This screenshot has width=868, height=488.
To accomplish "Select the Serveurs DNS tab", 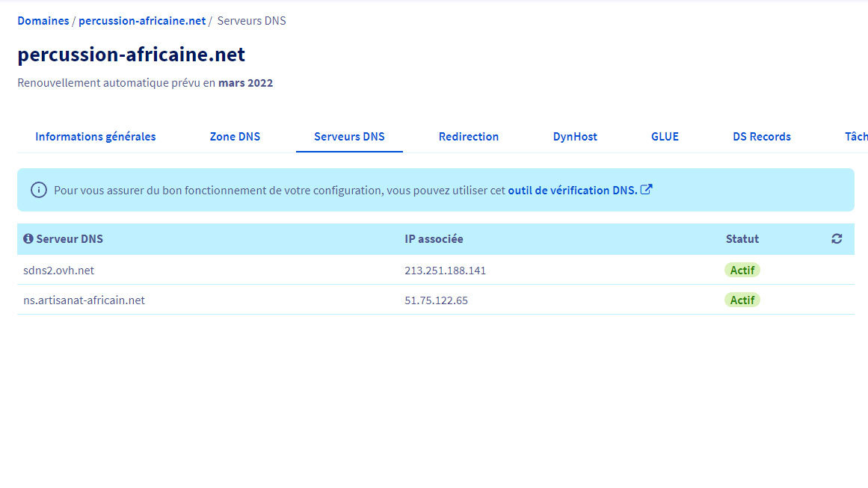I will pos(349,137).
